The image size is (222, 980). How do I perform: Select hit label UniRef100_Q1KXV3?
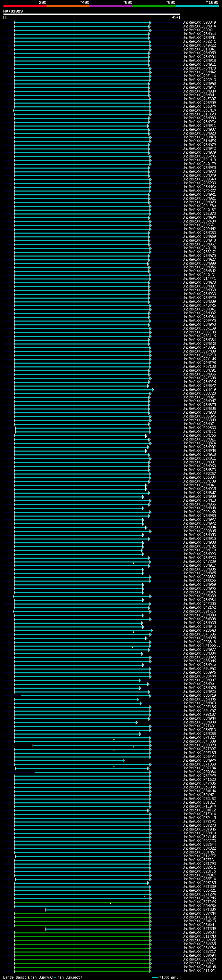tap(199, 114)
